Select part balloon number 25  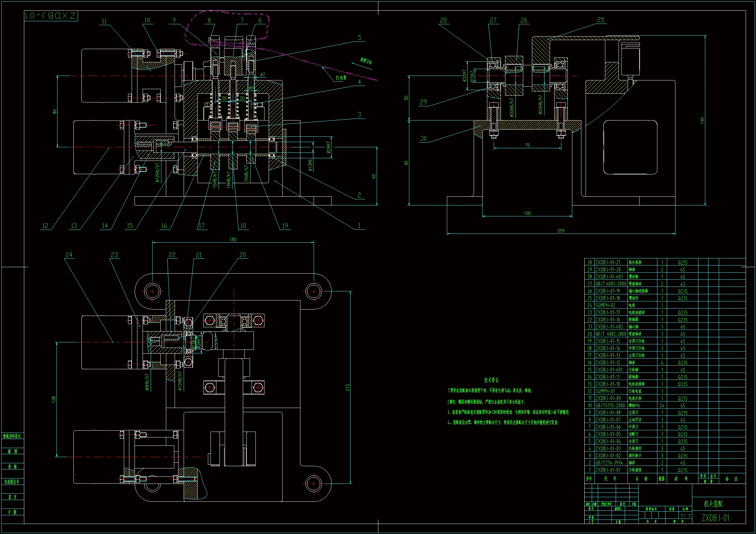pyautogui.click(x=600, y=20)
